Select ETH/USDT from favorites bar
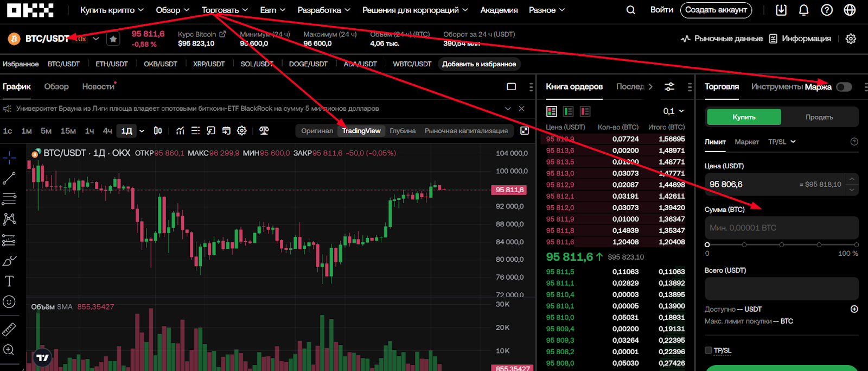This screenshot has width=868, height=371. coord(112,64)
